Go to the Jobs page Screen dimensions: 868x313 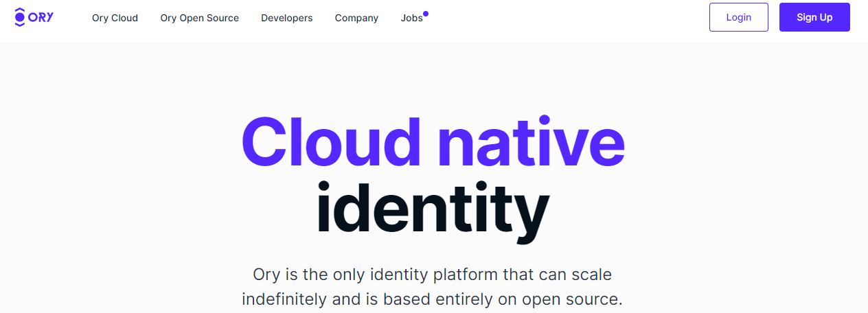tap(412, 18)
